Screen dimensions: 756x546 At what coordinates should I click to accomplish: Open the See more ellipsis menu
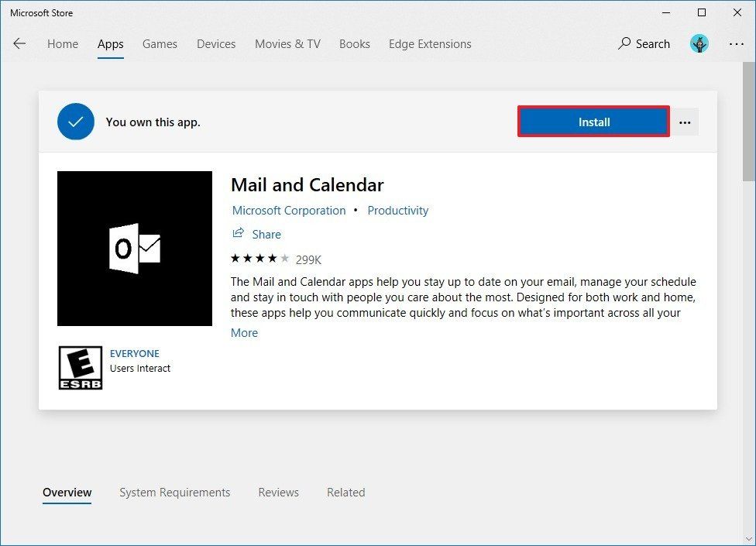pos(736,44)
